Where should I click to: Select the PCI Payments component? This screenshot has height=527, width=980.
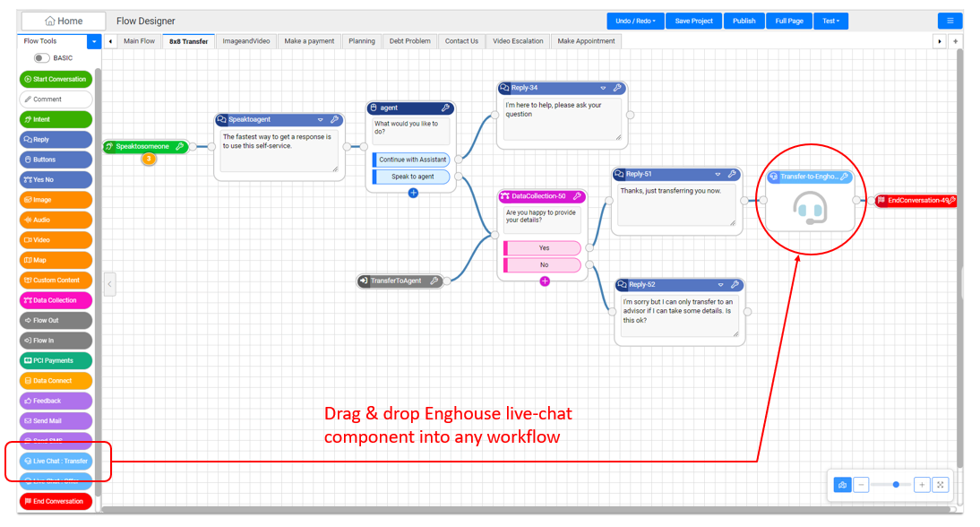click(x=54, y=360)
